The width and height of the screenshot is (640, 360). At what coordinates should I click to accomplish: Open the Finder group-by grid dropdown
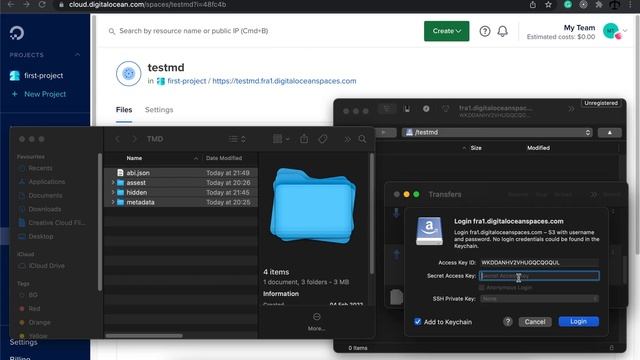281,139
